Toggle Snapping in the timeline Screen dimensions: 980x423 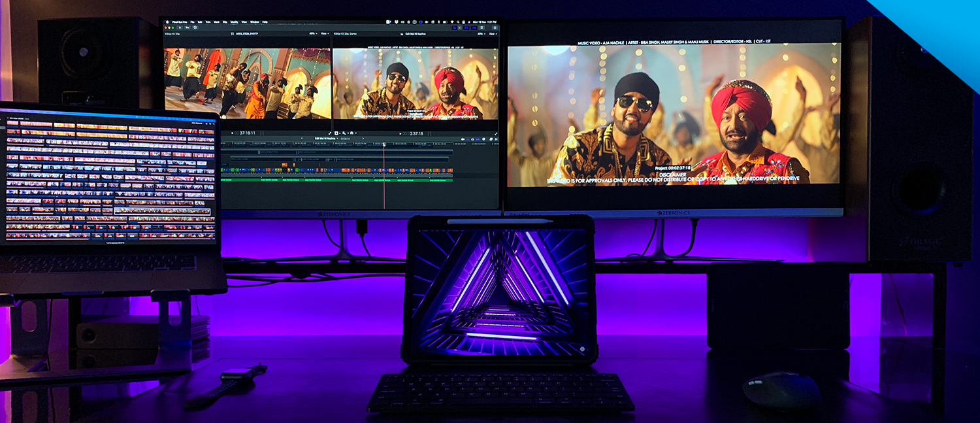click(478, 139)
